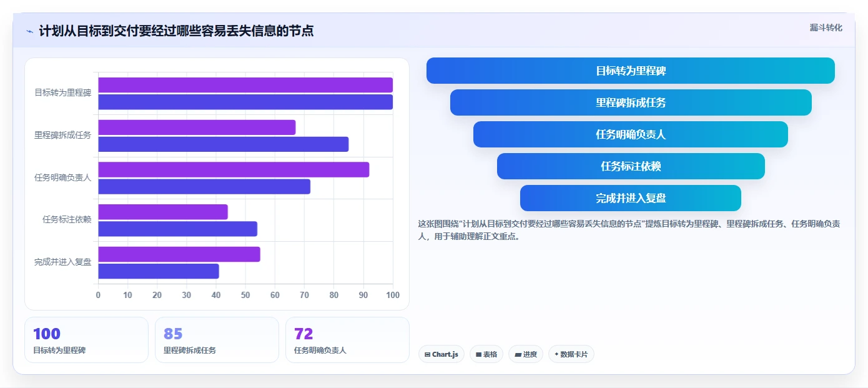The width and height of the screenshot is (868, 388).
Task: Click the x-axis tick label 70
Action: (x=304, y=295)
